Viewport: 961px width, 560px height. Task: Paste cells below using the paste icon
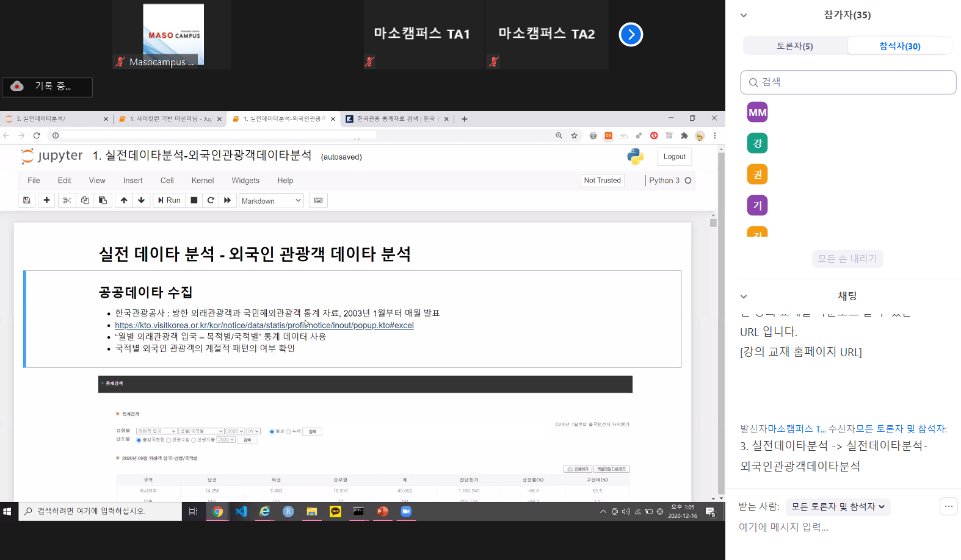point(103,200)
